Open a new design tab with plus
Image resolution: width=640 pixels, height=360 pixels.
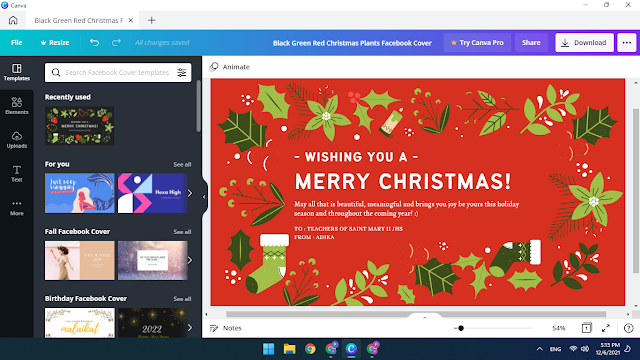151,20
